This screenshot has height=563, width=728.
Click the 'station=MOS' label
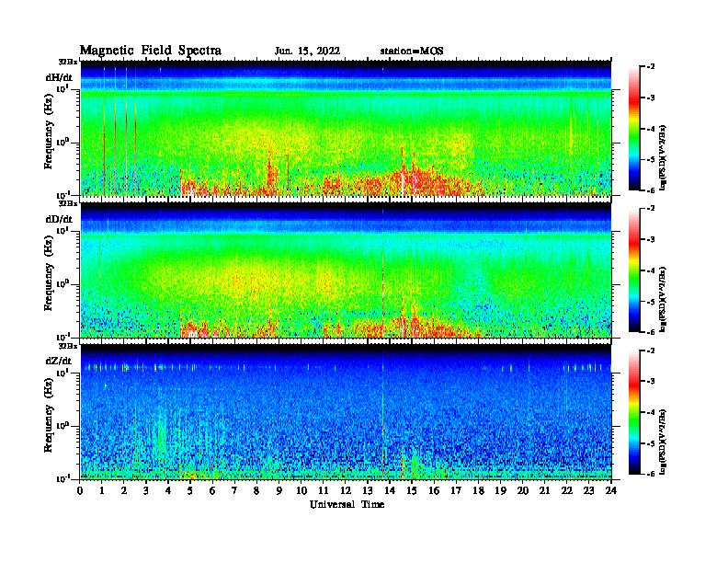412,52
